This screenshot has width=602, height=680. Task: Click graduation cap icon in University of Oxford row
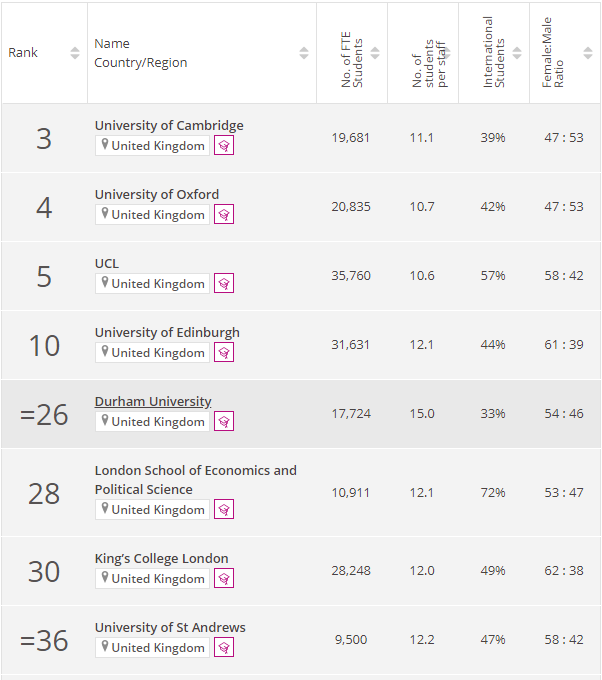point(224,215)
